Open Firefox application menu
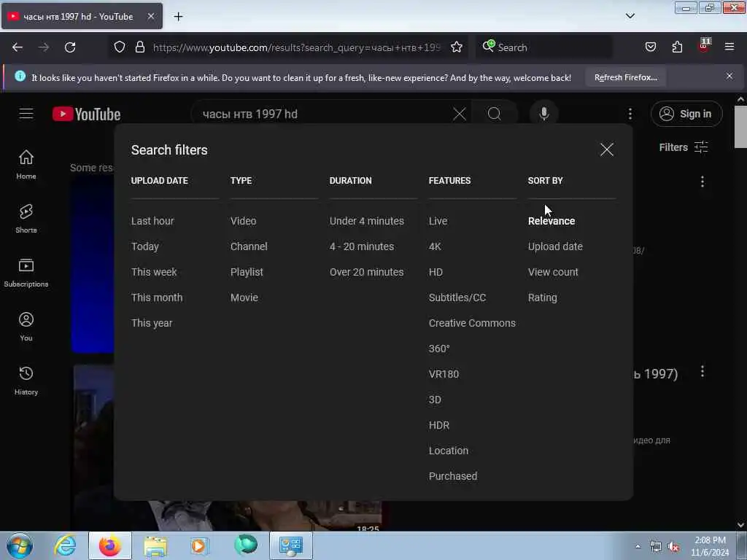The height and width of the screenshot is (560, 747). pos(729,47)
